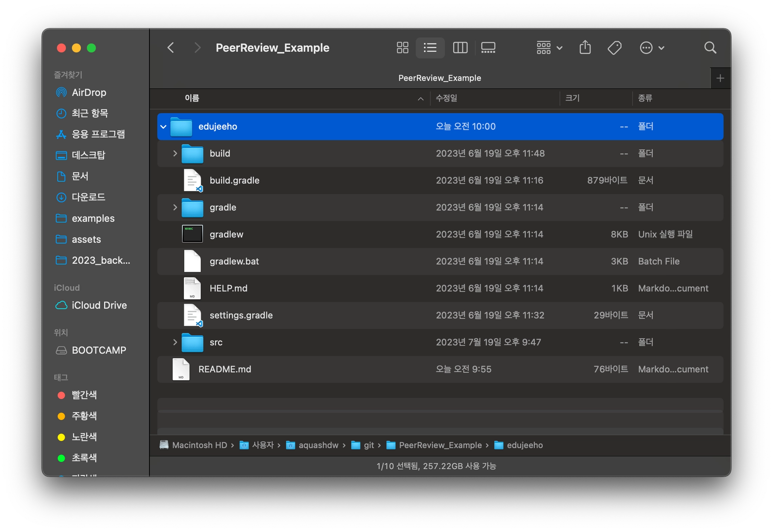Expand the build folder

175,153
